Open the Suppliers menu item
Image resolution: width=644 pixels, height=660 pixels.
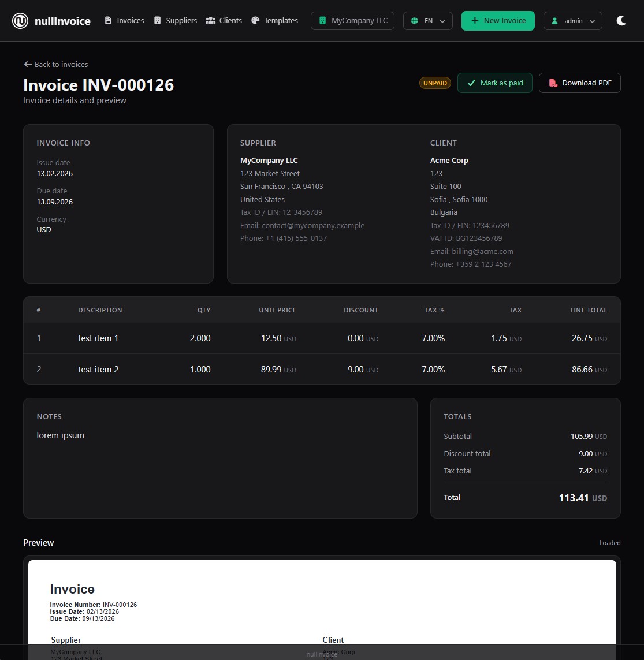coord(176,20)
